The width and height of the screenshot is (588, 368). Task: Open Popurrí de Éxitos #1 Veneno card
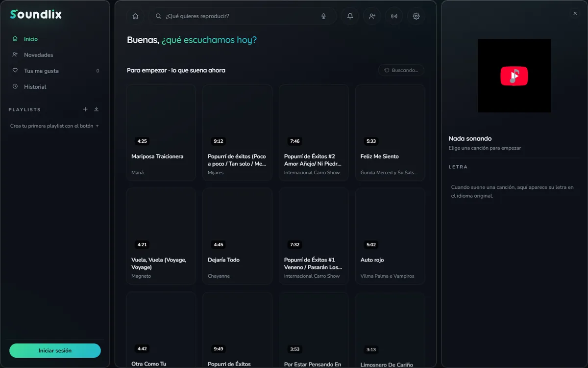(314, 236)
